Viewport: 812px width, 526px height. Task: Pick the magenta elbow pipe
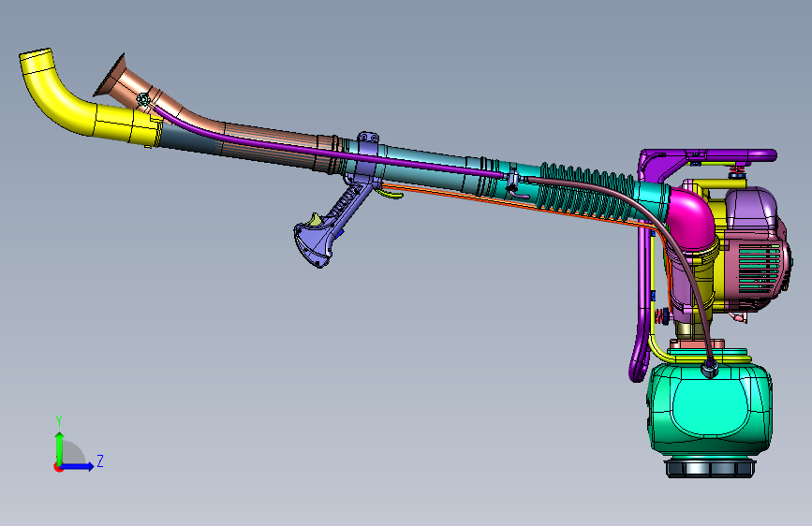[694, 217]
